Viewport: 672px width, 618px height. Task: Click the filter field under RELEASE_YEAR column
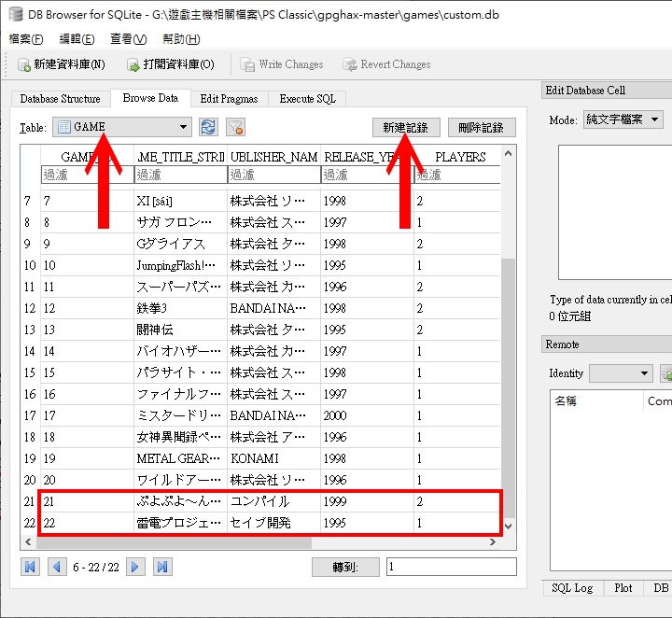368,175
